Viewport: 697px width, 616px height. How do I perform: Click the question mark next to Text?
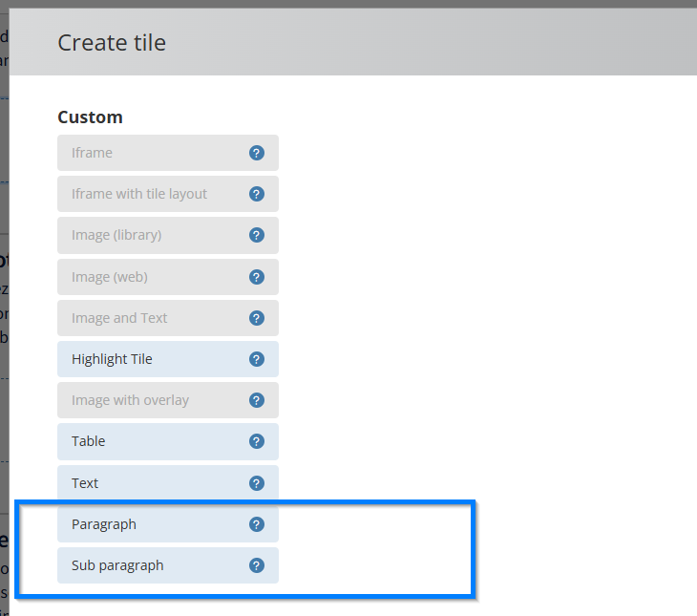pos(256,483)
